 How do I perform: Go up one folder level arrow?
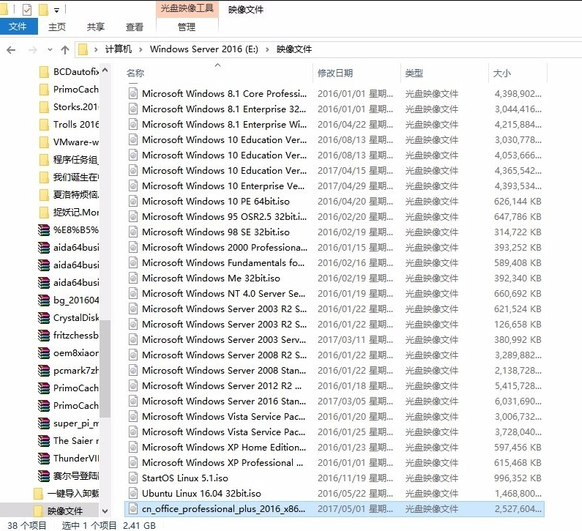[x=65, y=50]
